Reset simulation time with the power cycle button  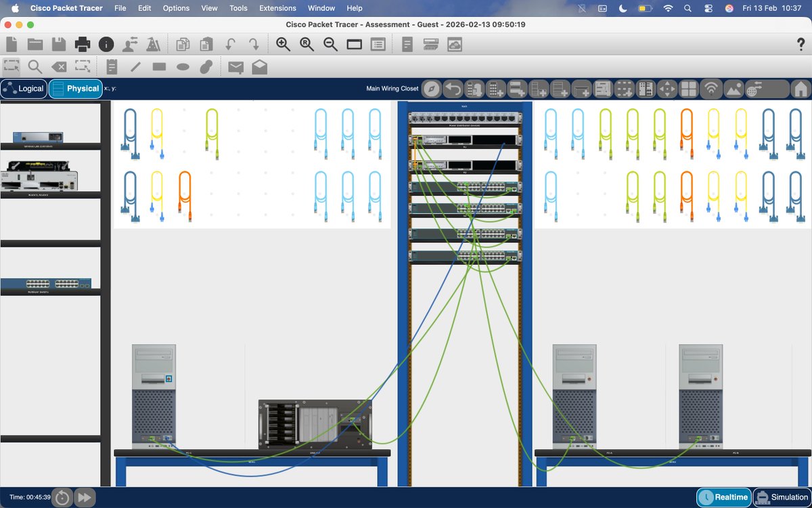click(x=62, y=497)
